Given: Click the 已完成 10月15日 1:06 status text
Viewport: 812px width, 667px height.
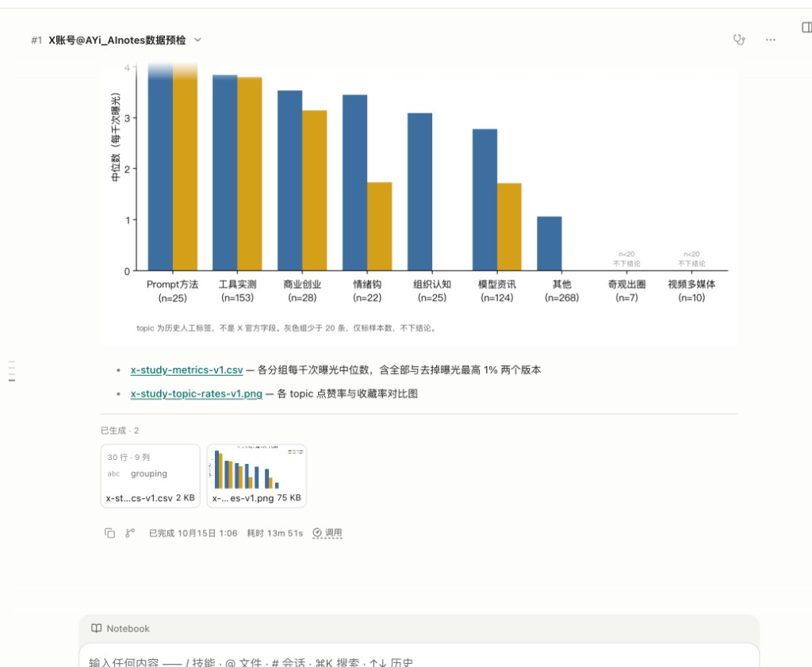Looking at the screenshot, I should pyautogui.click(x=193, y=533).
